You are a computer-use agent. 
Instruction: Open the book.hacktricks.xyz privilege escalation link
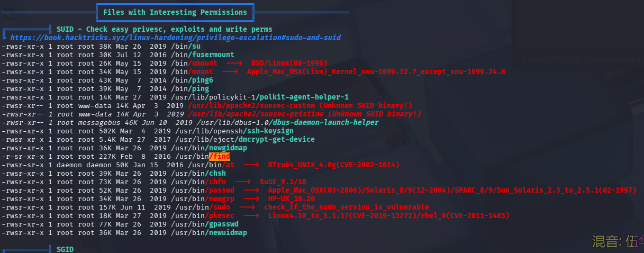175,38
